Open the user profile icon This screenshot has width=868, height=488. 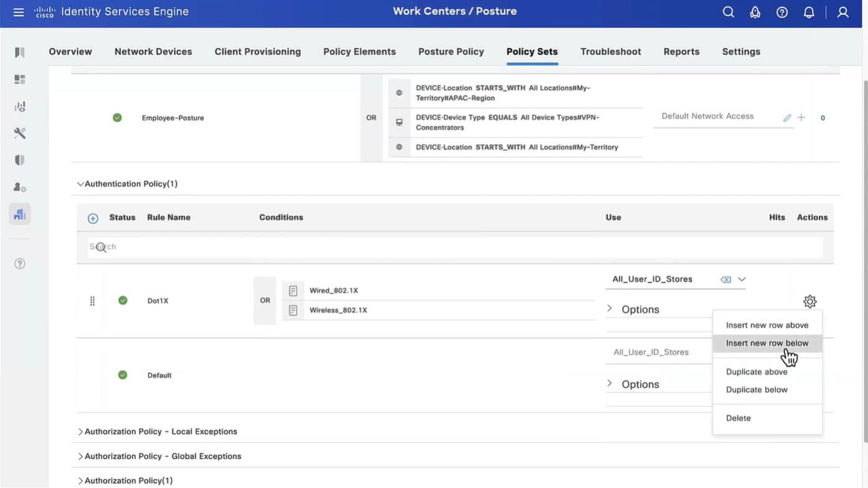click(x=842, y=12)
